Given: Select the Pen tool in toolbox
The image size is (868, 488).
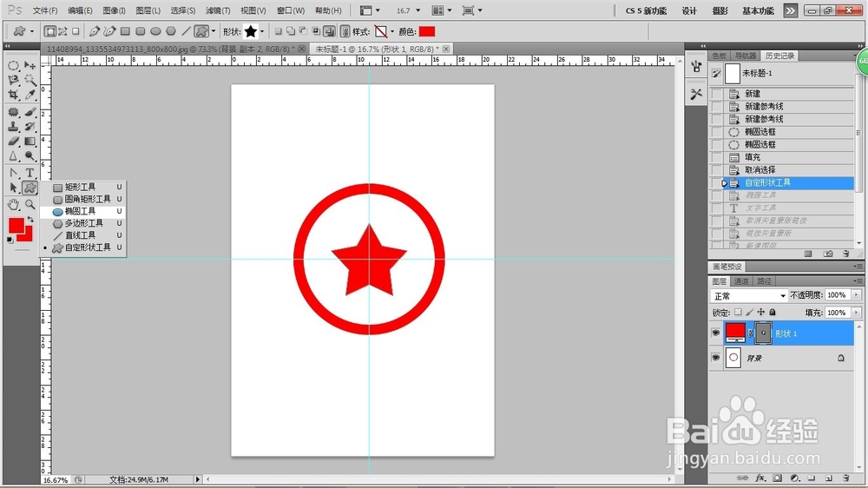Looking at the screenshot, I should [13, 174].
